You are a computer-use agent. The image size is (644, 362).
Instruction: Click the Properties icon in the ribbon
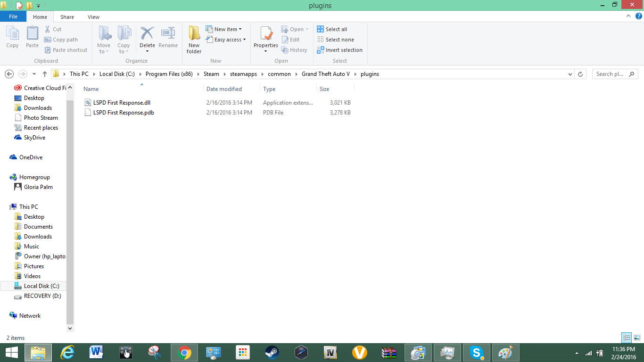click(266, 34)
